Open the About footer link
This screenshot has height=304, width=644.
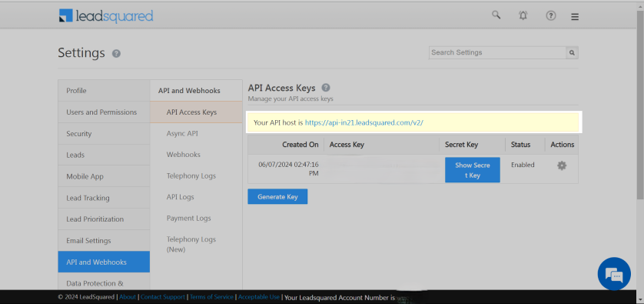click(x=128, y=297)
